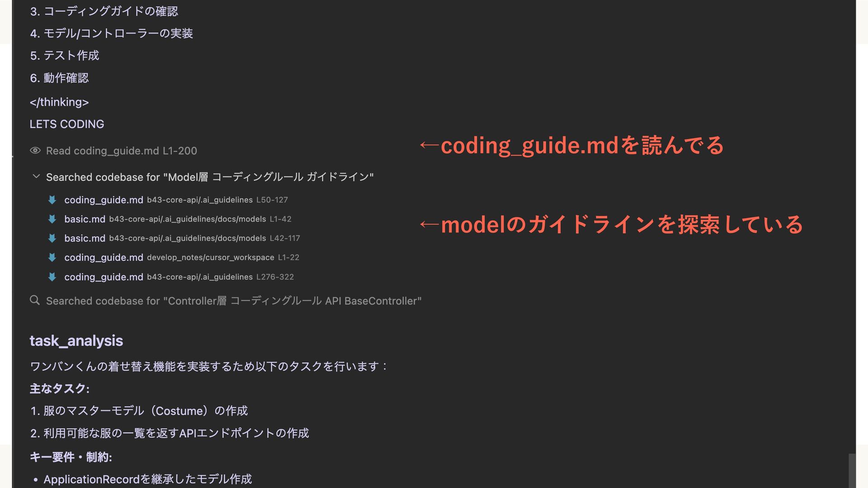Open the coding_guide.md L276-322 result
The image size is (868, 488).
pyautogui.click(x=104, y=277)
